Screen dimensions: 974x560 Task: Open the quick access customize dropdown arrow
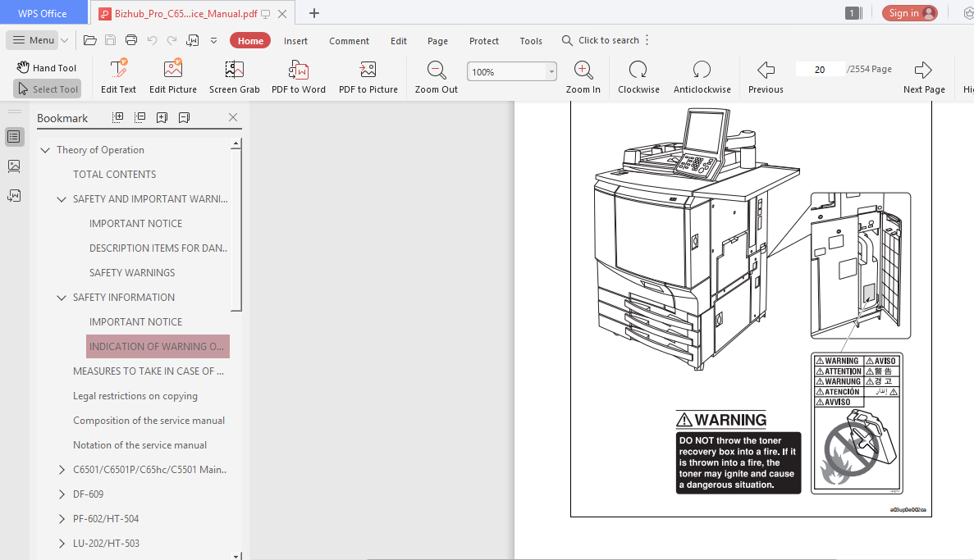[213, 40]
